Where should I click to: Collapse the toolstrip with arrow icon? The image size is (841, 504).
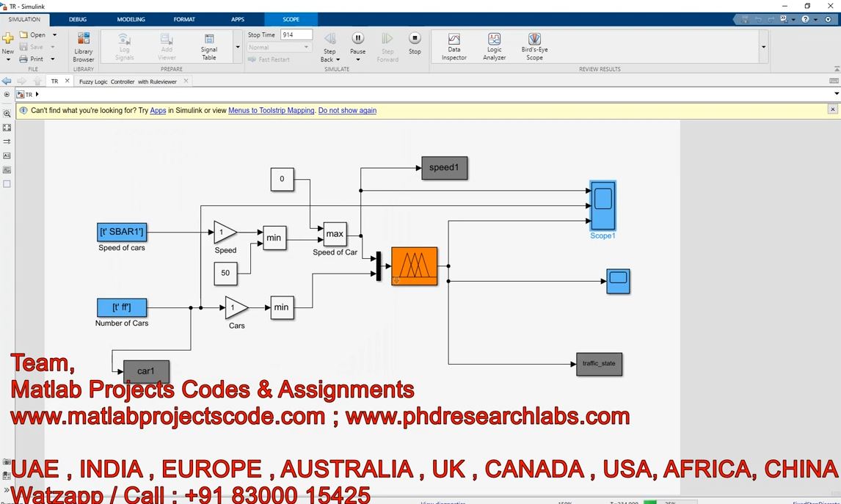[837, 69]
